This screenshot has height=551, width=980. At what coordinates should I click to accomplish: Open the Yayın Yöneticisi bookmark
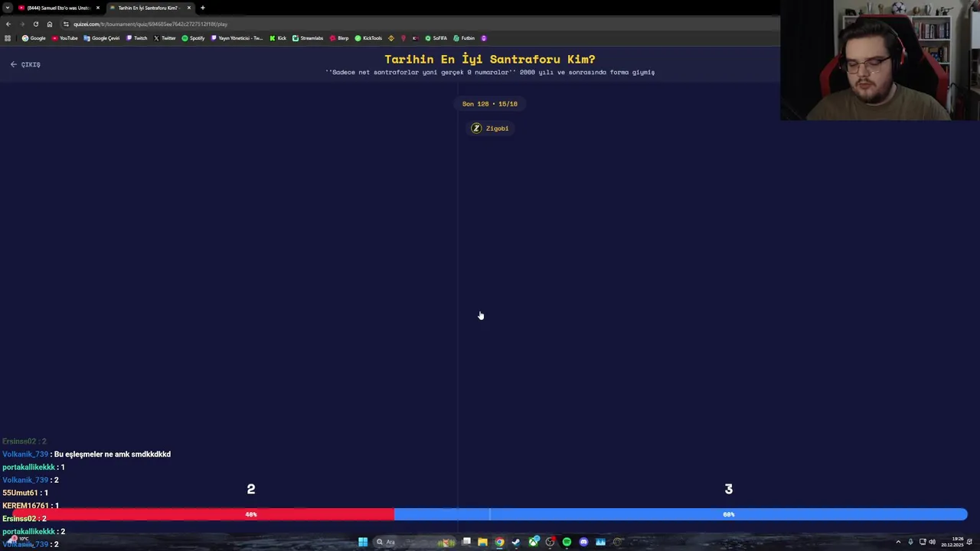click(237, 38)
